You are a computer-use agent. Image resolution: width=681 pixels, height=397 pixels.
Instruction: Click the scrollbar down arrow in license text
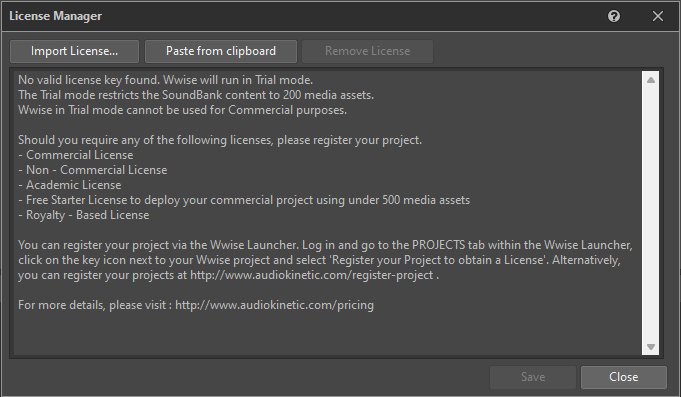pyautogui.click(x=651, y=347)
